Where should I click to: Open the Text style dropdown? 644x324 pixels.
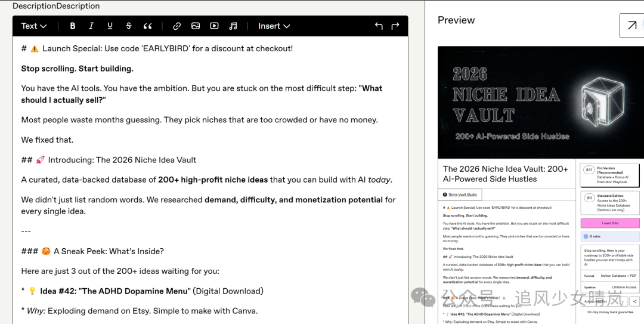pos(33,26)
